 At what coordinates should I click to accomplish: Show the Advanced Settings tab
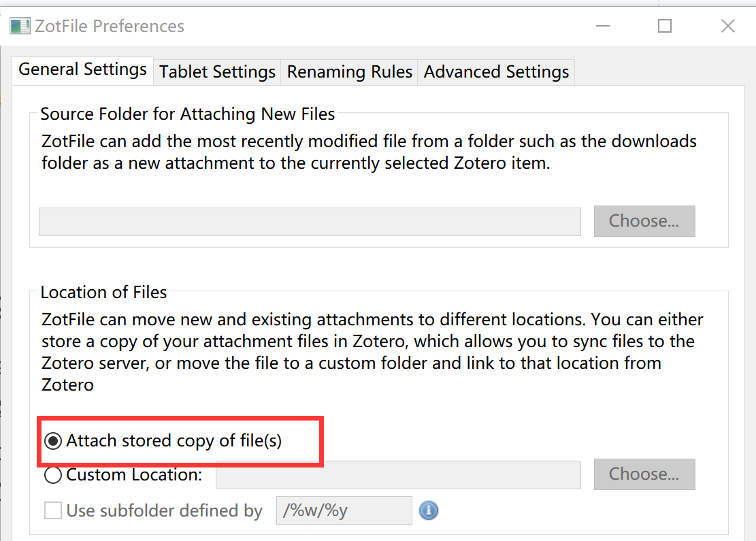click(x=496, y=72)
